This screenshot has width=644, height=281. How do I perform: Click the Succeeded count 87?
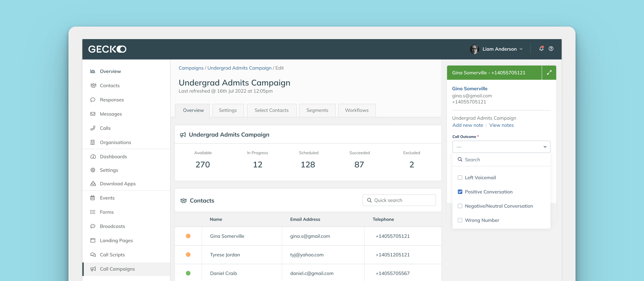tap(359, 165)
